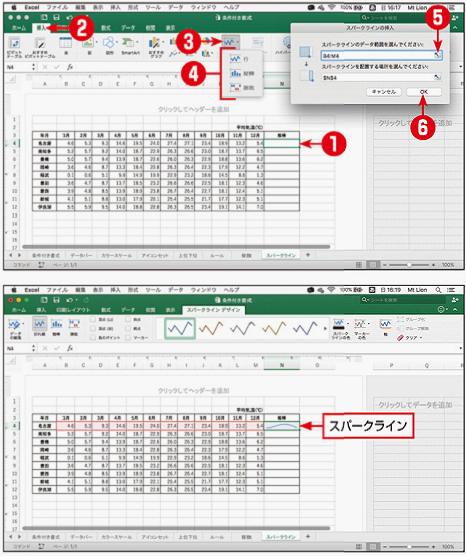Click the save icon in upper window title bar
This screenshot has height=556, width=466.
(56, 17)
